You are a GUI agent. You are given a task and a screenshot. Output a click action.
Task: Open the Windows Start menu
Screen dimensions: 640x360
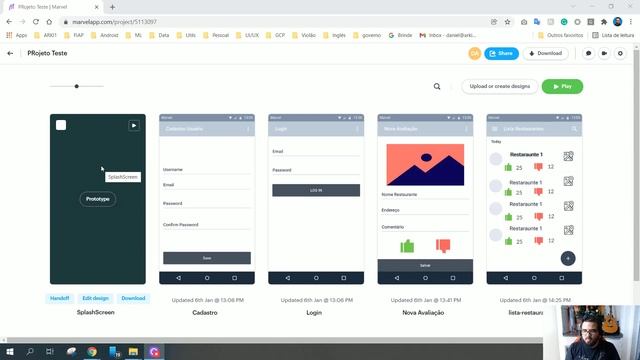point(10,351)
